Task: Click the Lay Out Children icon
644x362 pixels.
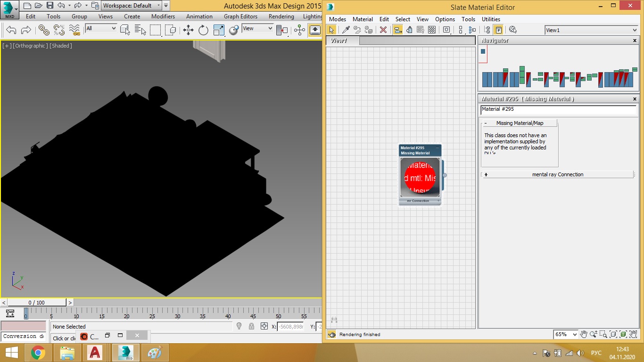Action: (x=473, y=30)
